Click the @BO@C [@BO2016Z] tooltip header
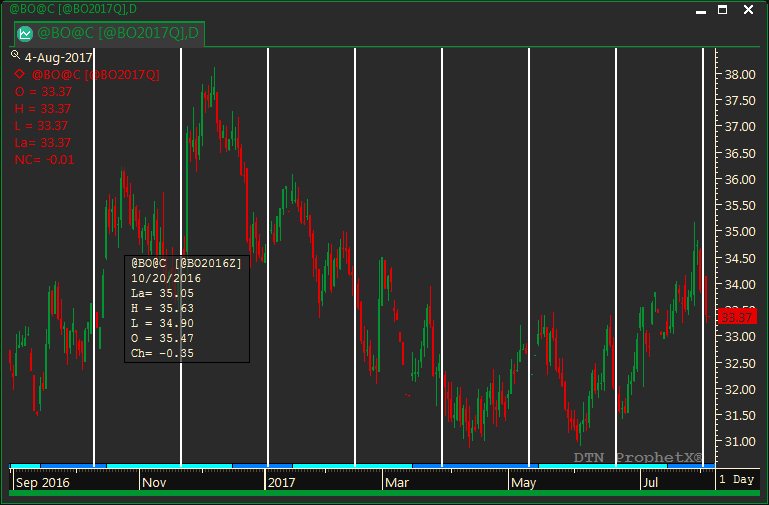Image resolution: width=769 pixels, height=505 pixels. tap(186, 263)
